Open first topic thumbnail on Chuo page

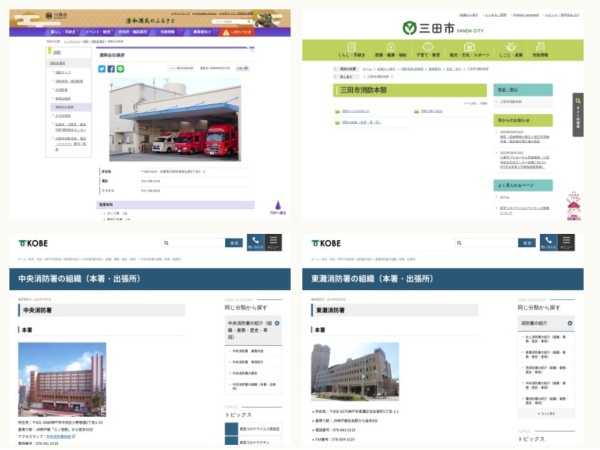[232, 429]
